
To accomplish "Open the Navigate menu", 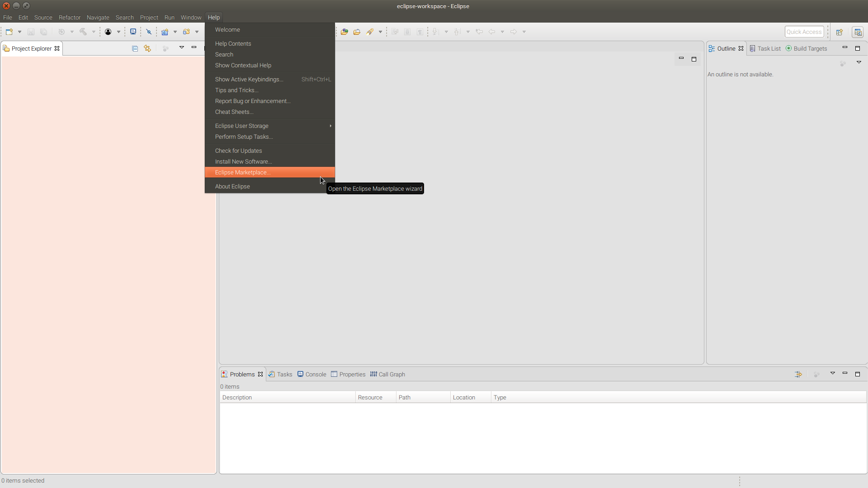I will pyautogui.click(x=98, y=17).
